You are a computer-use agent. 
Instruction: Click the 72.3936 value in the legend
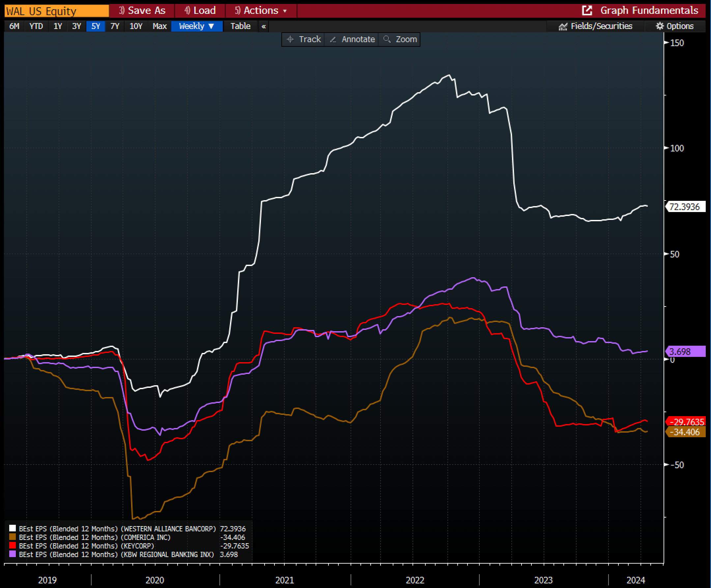233,529
